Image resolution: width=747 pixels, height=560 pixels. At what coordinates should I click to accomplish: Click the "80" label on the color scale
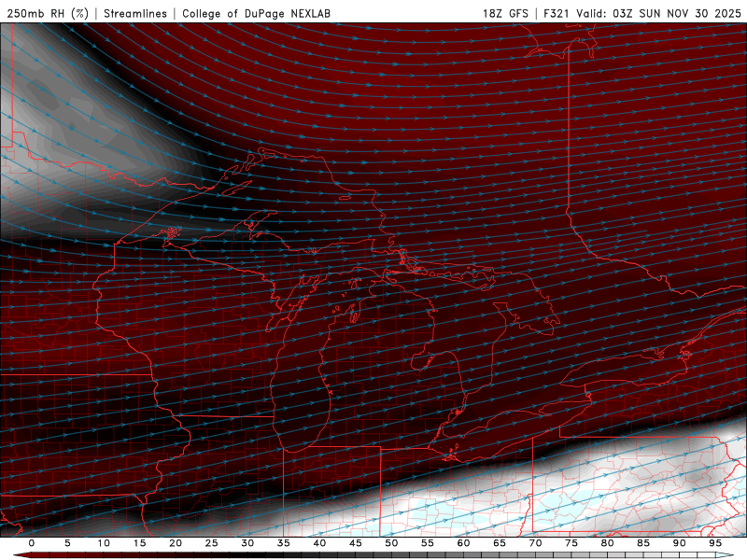point(607,543)
